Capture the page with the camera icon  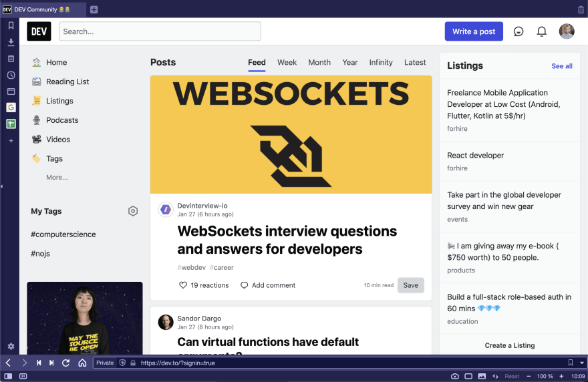(x=455, y=376)
